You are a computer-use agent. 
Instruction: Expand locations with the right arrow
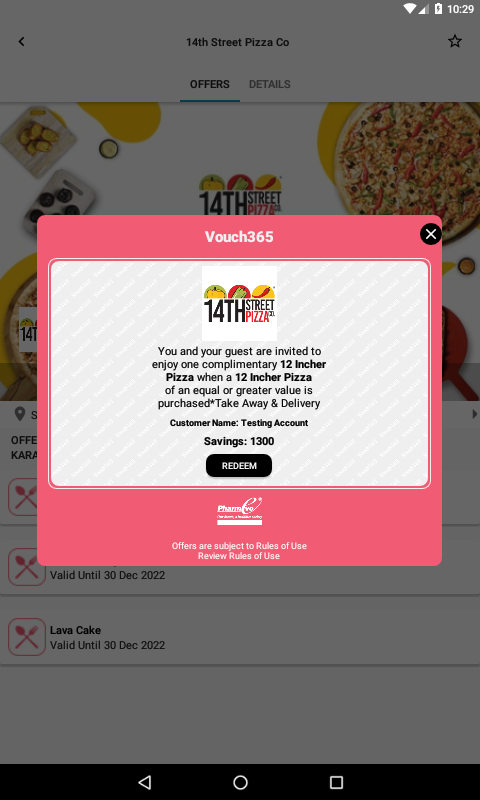tap(475, 414)
